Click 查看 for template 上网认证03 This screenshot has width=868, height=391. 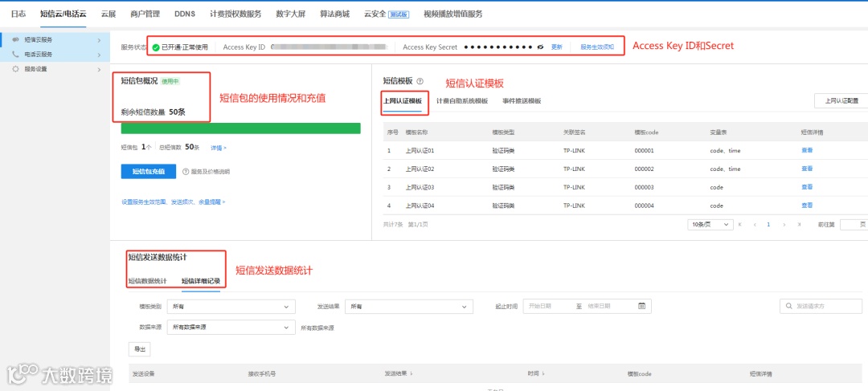pyautogui.click(x=807, y=187)
